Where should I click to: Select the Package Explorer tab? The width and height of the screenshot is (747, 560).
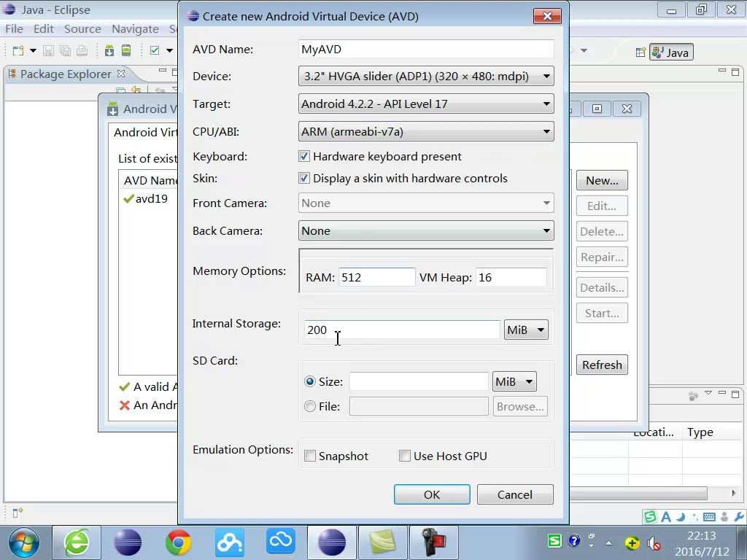tap(66, 74)
